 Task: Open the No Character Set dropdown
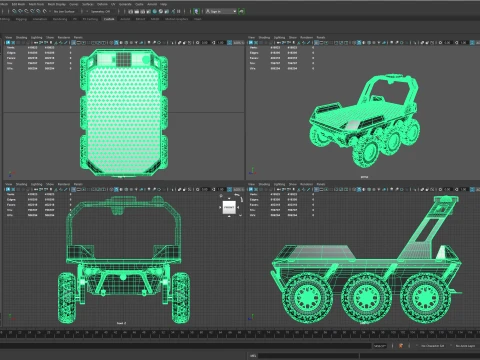[x=432, y=346]
